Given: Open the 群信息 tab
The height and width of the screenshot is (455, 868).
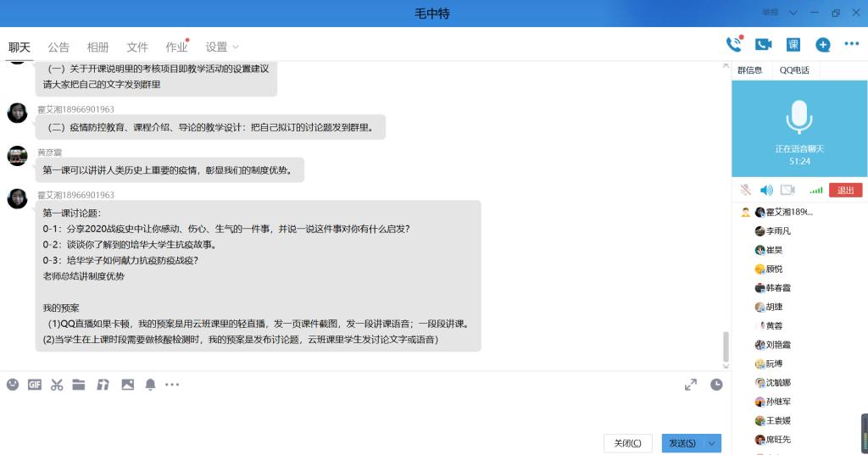Looking at the screenshot, I should 750,70.
